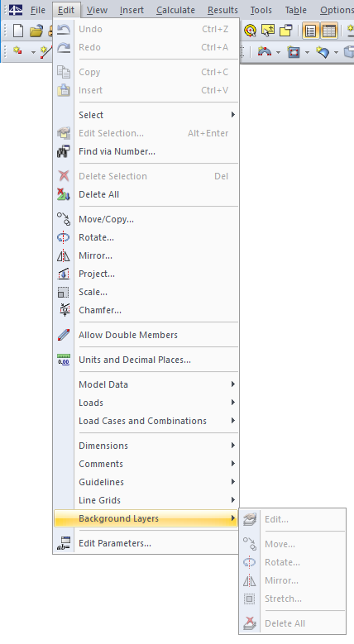Click the Mirror icon beside Mirror...
This screenshot has width=354, height=644.
[64, 255]
